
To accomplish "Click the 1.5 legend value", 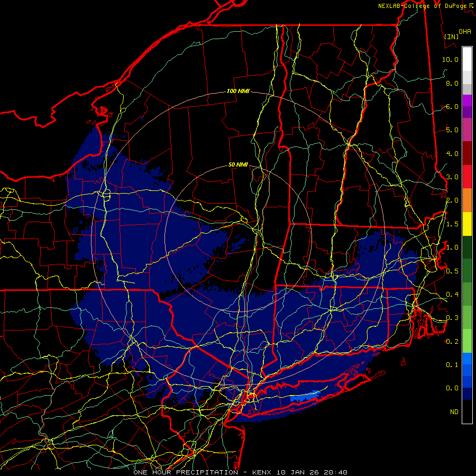I will pos(452,224).
